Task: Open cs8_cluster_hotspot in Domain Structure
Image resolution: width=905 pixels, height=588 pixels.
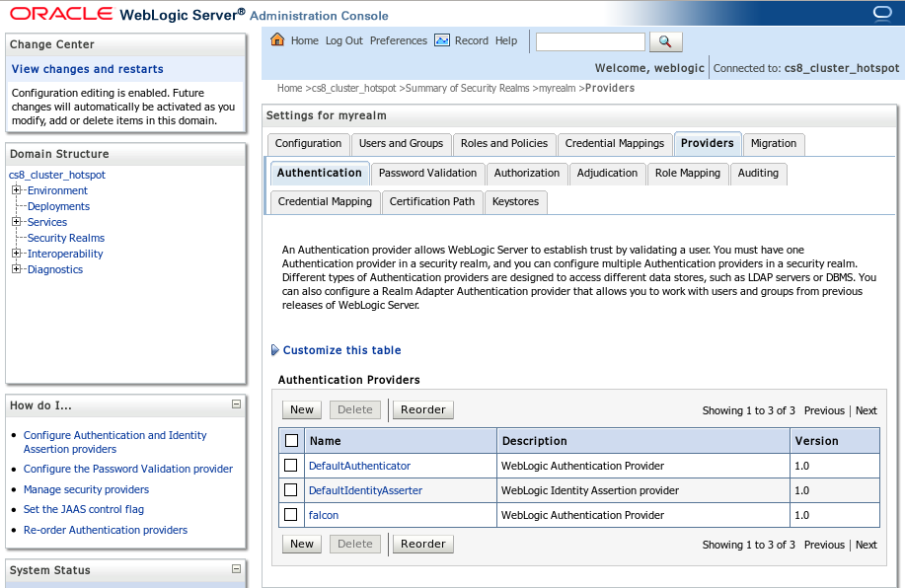Action: tap(57, 175)
